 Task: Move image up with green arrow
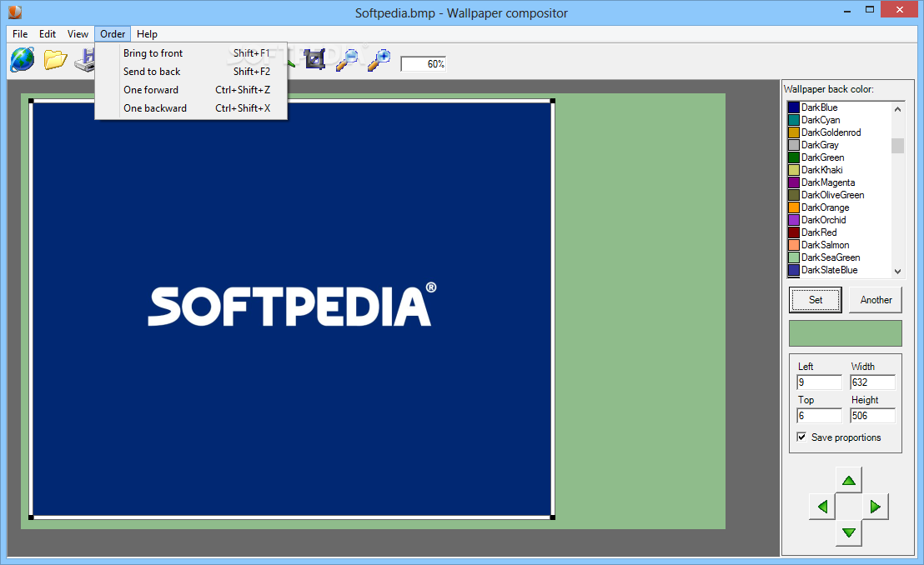click(x=849, y=480)
